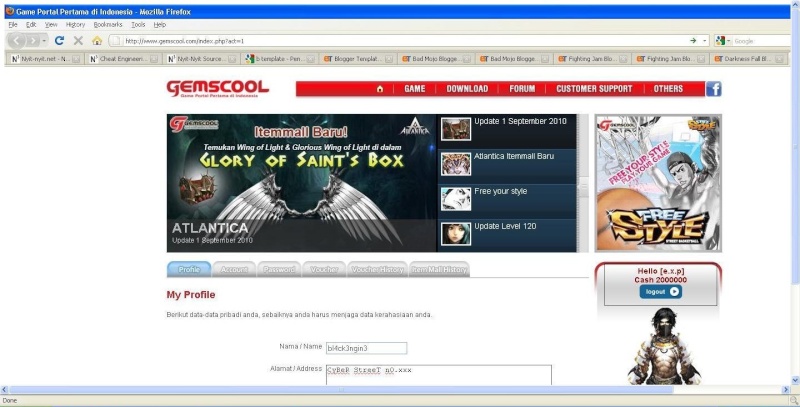Click the logout button
Viewport: 800px width, 407px height.
click(660, 292)
